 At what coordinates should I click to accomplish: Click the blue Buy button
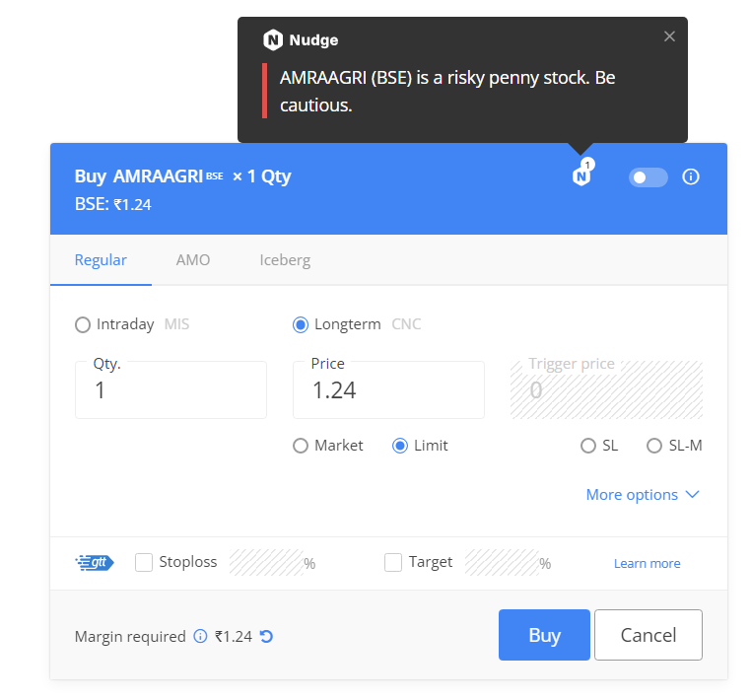coord(544,635)
